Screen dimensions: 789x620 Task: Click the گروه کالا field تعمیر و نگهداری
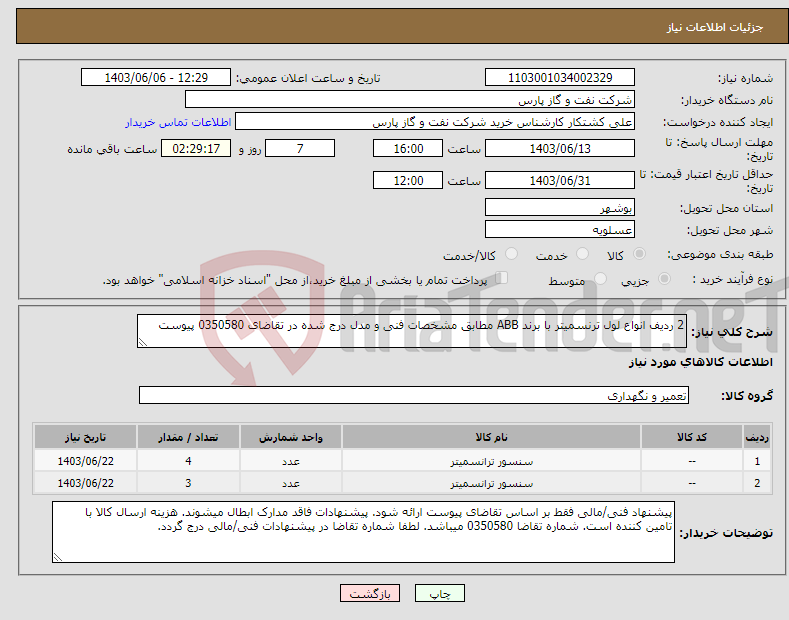tap(414, 396)
